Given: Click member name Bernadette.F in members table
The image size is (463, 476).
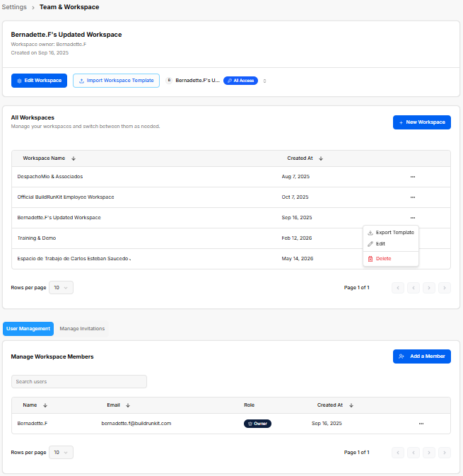Looking at the screenshot, I should tap(32, 424).
